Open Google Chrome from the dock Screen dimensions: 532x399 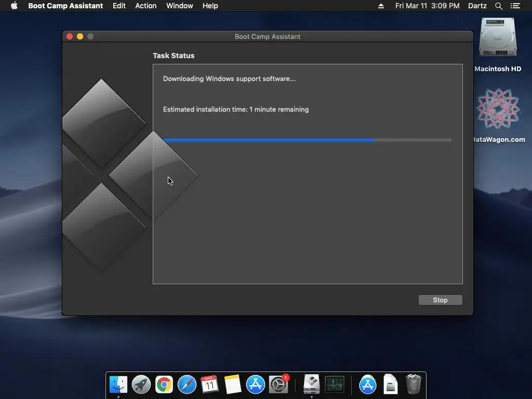164,384
